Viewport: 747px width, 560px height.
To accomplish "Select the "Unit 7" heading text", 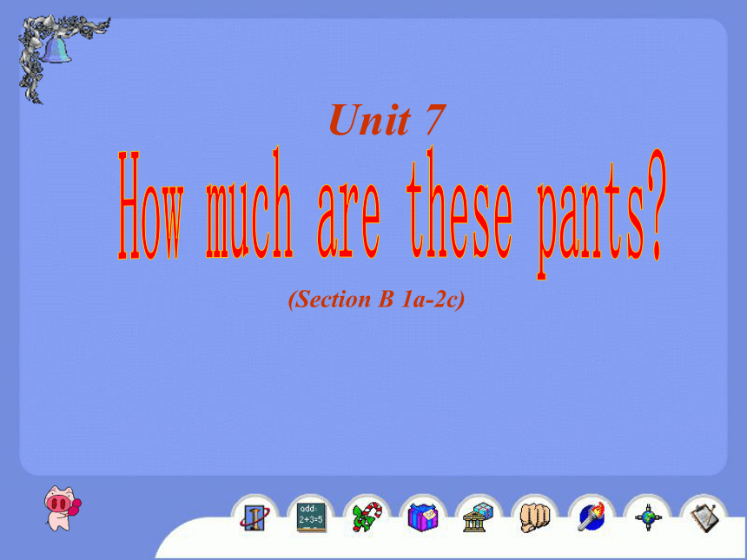I will 387,120.
